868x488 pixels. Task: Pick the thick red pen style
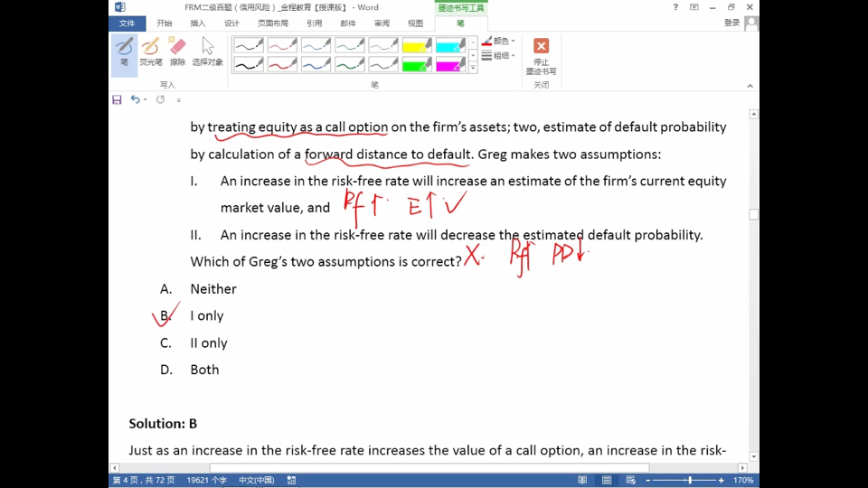282,65
